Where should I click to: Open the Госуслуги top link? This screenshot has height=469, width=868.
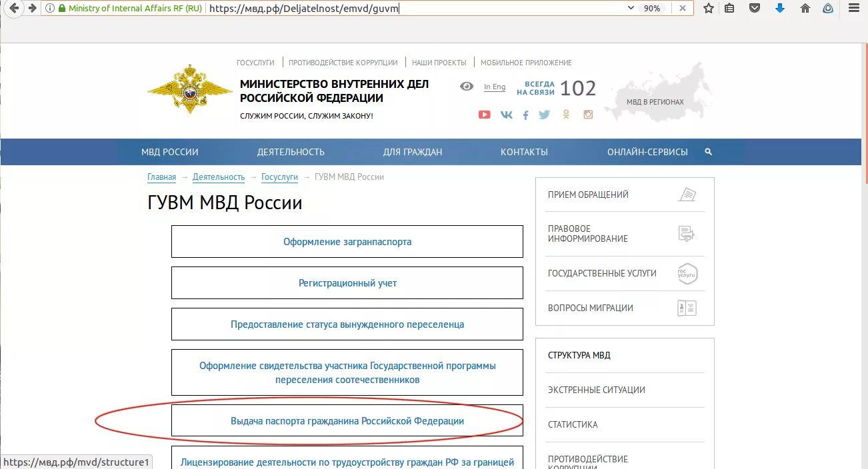coord(255,63)
